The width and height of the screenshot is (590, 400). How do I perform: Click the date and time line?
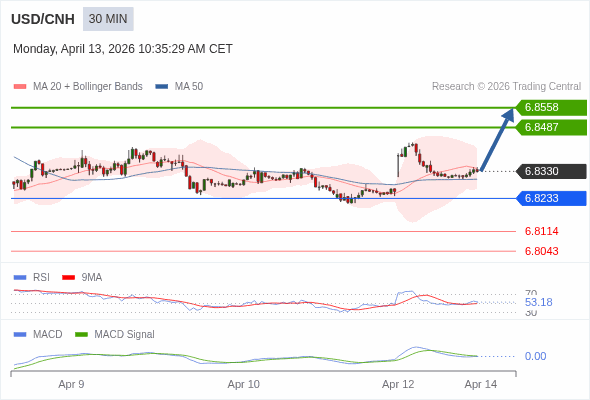click(123, 49)
